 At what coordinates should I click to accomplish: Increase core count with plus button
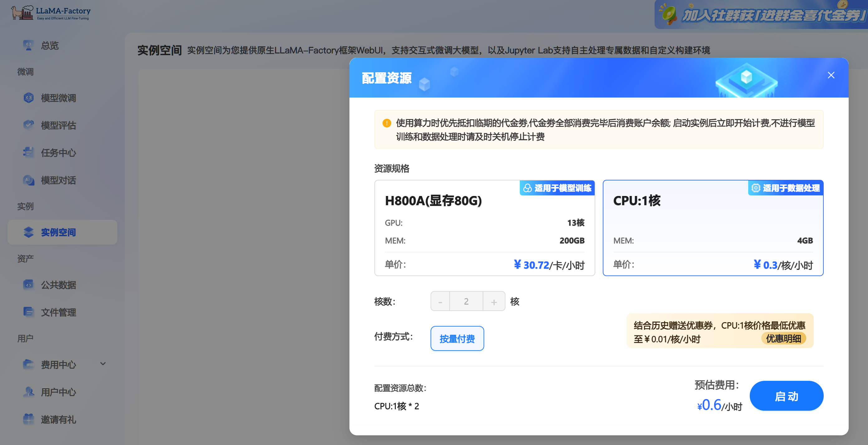coord(494,301)
